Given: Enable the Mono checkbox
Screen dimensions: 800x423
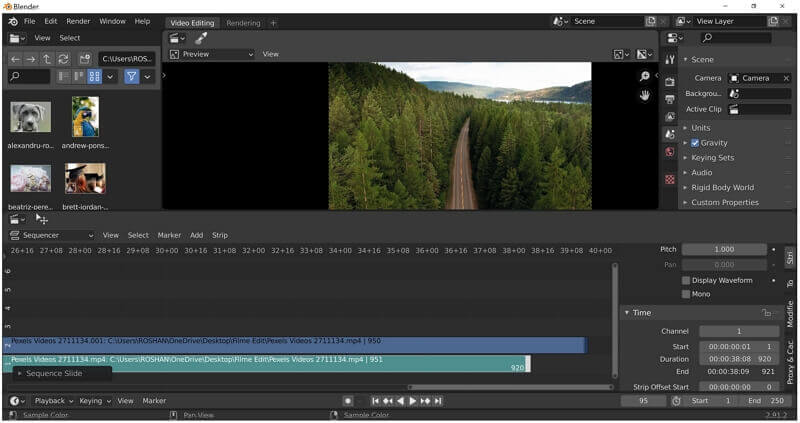Looking at the screenshot, I should pyautogui.click(x=686, y=294).
